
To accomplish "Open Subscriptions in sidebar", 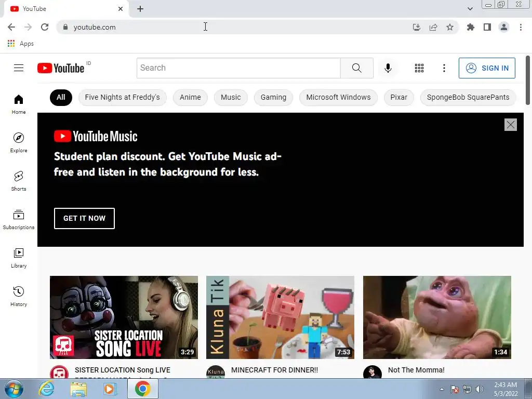I will pyautogui.click(x=19, y=220).
